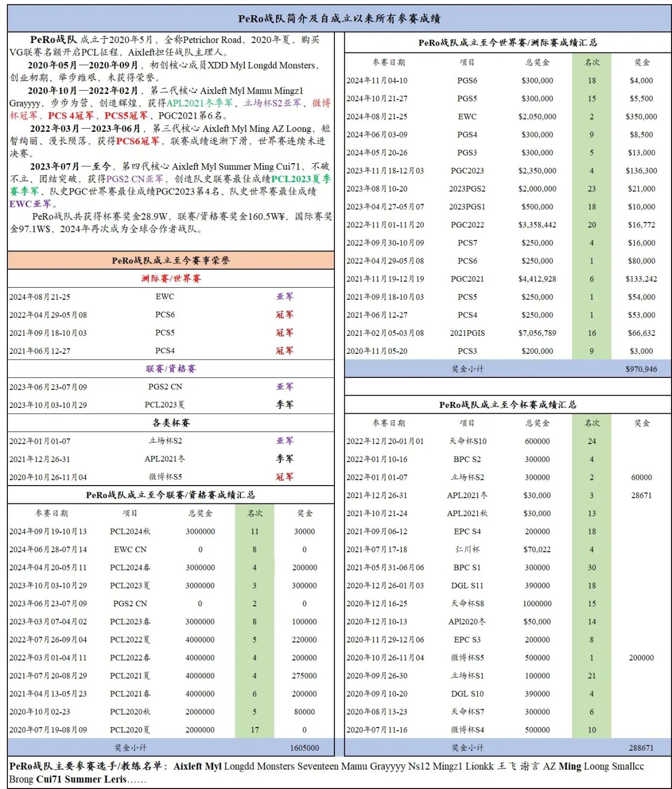Click '微博杯S5' in cup results table

(x=467, y=658)
